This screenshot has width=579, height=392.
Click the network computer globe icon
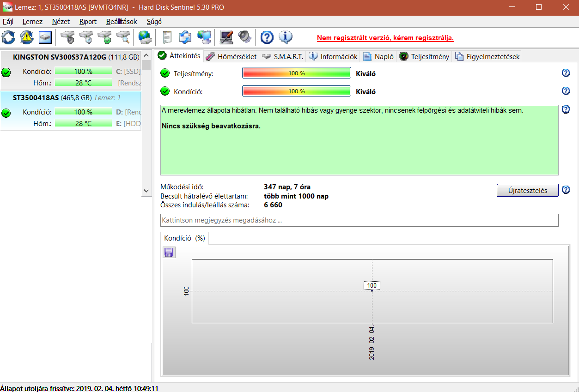[204, 37]
